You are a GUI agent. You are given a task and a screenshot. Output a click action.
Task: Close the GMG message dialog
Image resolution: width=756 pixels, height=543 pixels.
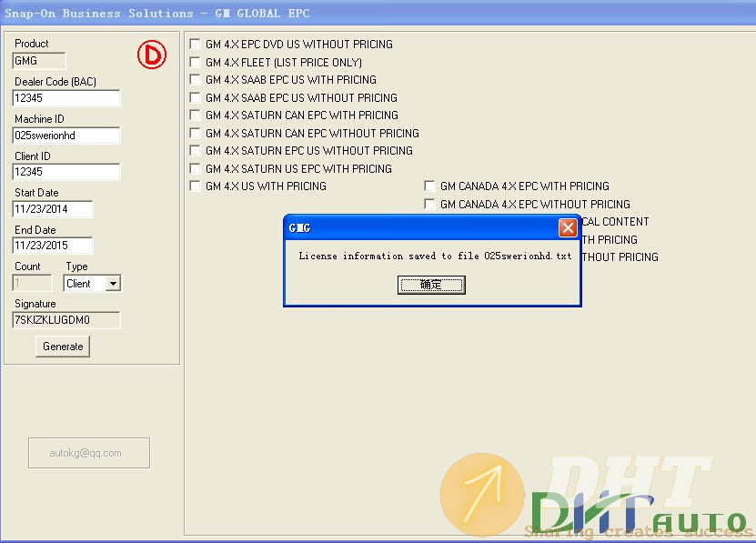coord(568,227)
